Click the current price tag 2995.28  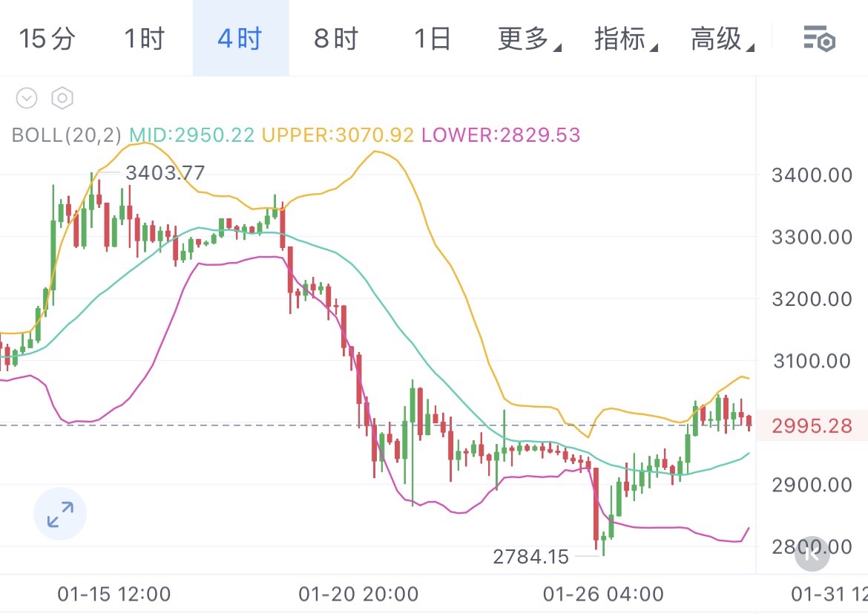click(812, 426)
